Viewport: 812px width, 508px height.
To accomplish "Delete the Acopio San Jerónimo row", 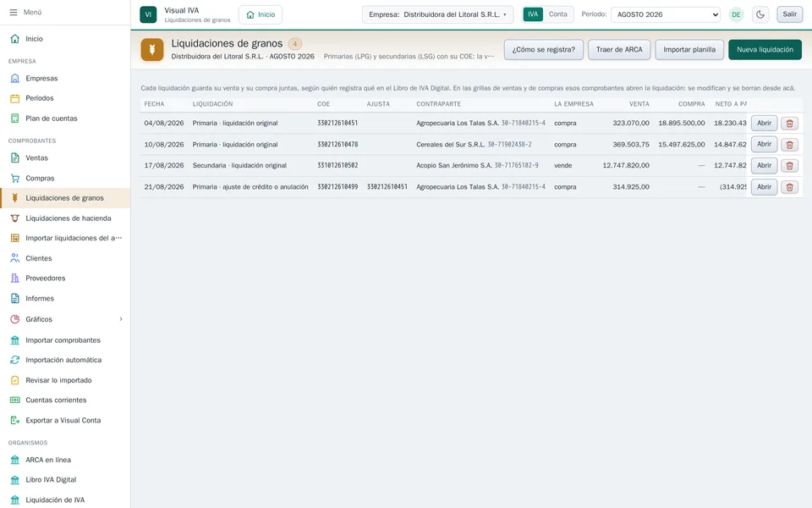I will [789, 166].
